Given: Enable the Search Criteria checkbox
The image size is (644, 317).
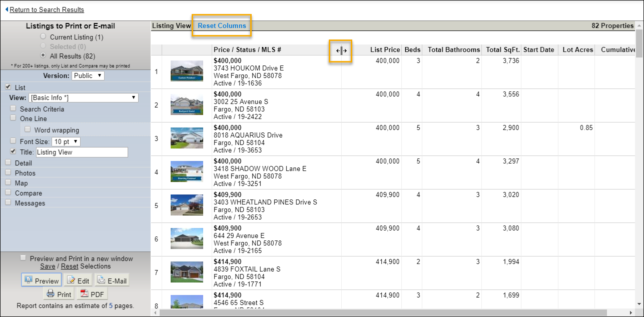Looking at the screenshot, I should pyautogui.click(x=14, y=108).
